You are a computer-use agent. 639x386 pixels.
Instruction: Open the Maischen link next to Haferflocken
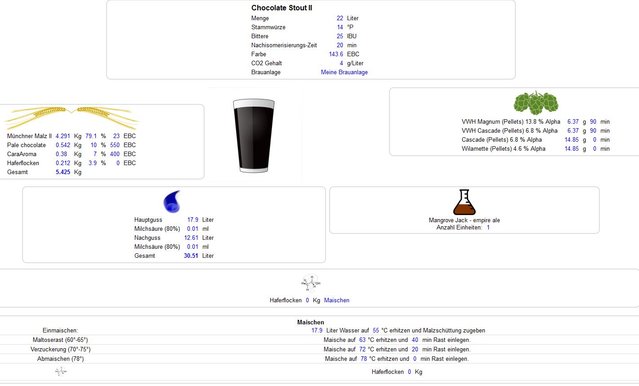(x=337, y=300)
